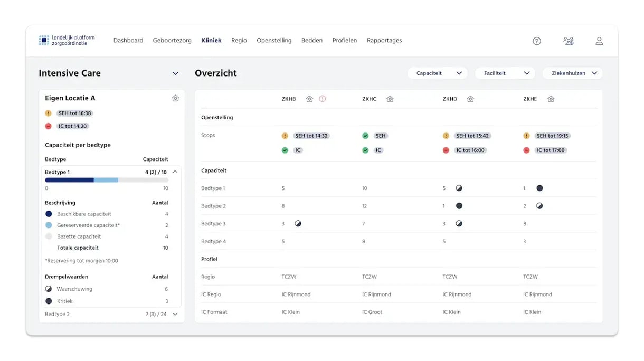Go to the Dashboard menu item
Viewport: 644px width, 361px height.
128,41
